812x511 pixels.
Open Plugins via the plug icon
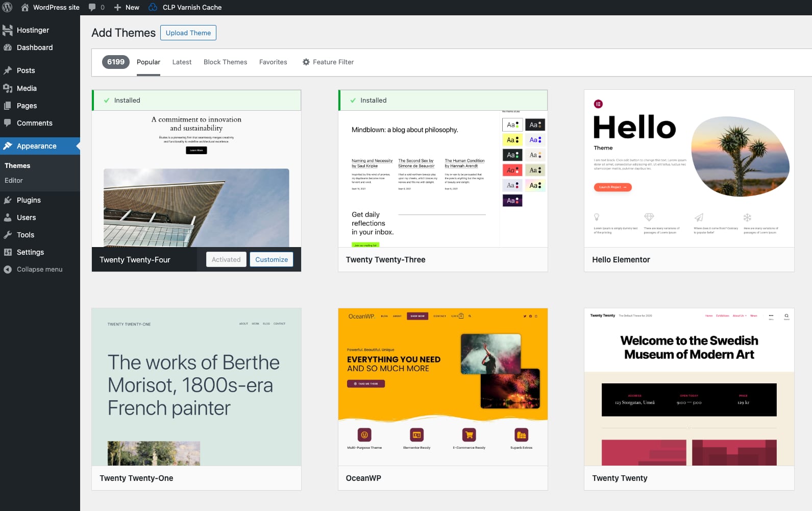8,200
